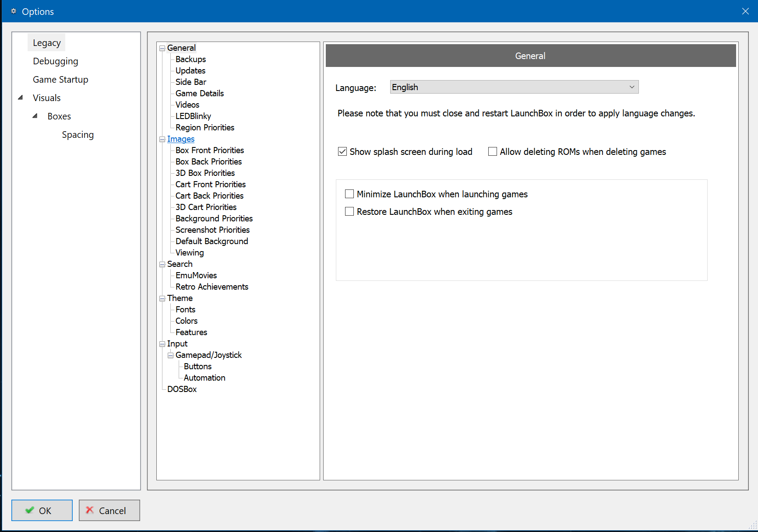Open Box Back Priorities

[208, 162]
